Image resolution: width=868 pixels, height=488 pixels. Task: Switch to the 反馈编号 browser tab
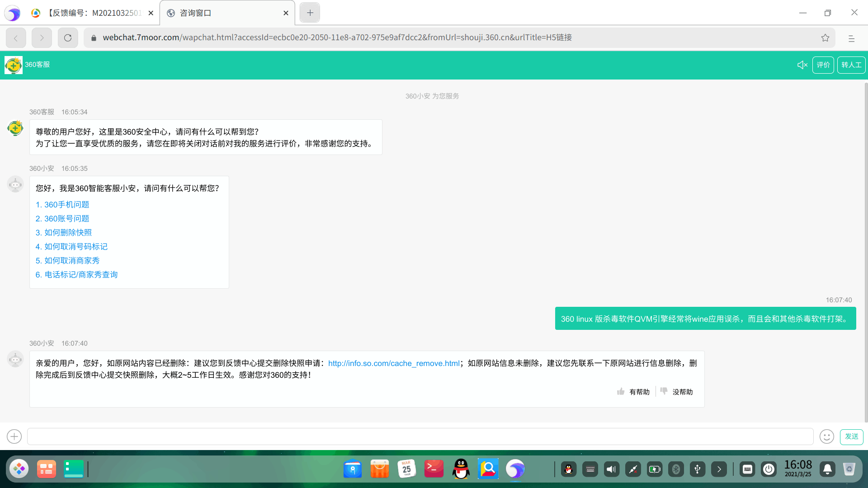coord(95,13)
